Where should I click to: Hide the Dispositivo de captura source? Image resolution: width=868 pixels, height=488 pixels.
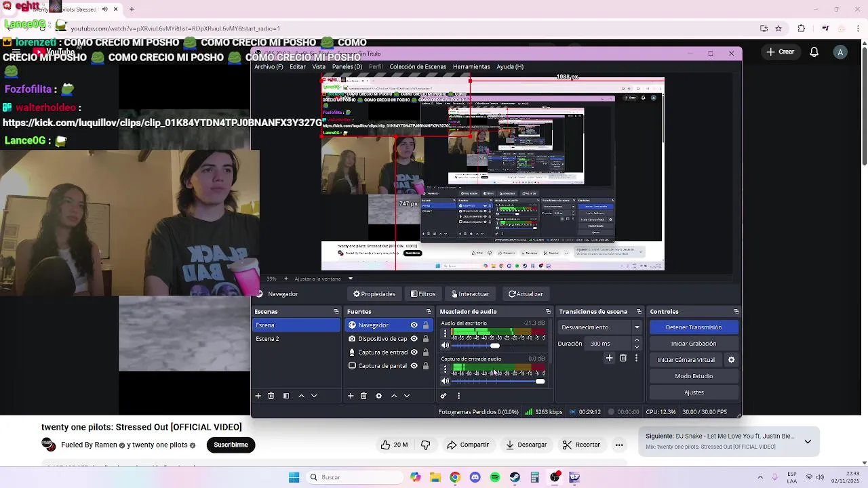click(x=414, y=339)
